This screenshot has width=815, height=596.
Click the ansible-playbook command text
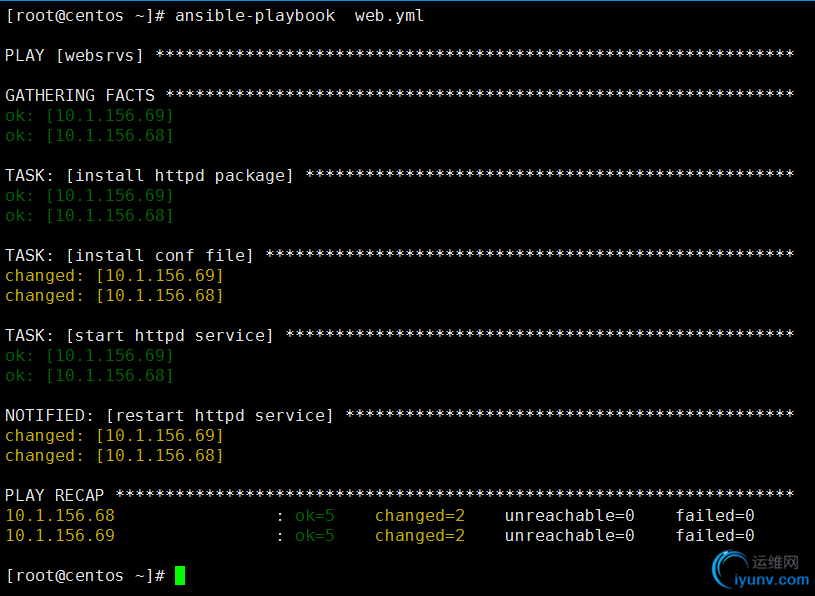click(x=255, y=16)
